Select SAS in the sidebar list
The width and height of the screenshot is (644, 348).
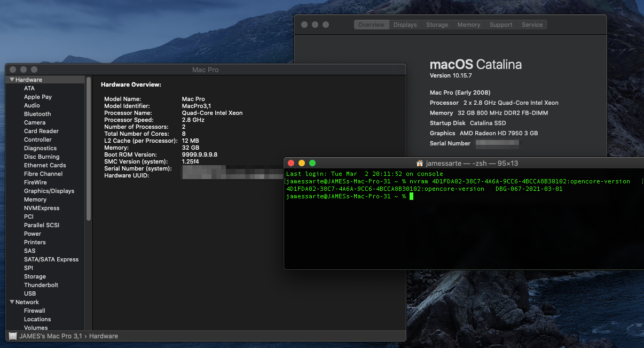30,251
